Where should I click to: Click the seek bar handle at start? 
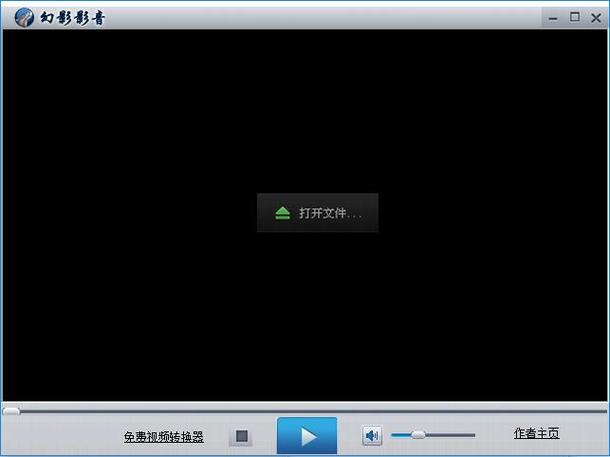tap(11, 410)
